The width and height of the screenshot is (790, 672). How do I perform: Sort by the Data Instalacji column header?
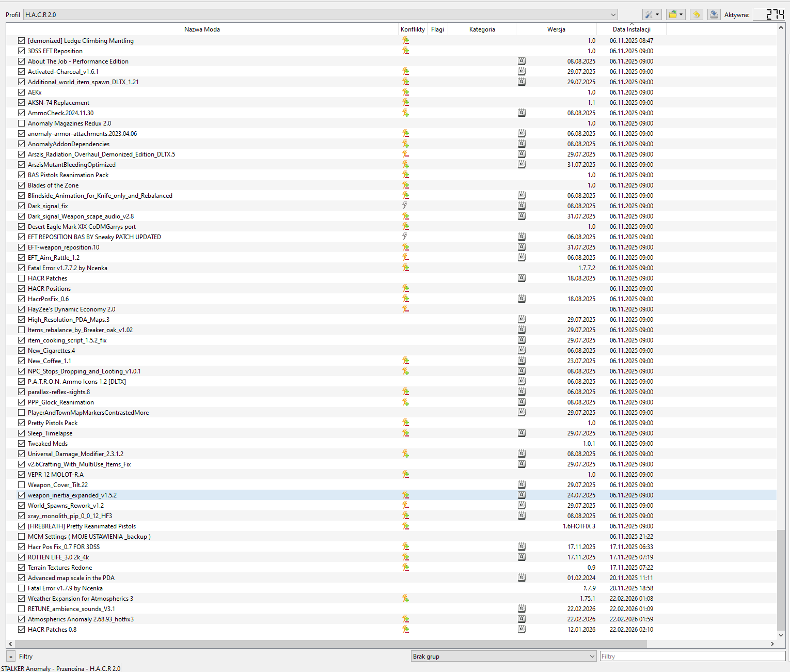tap(631, 29)
